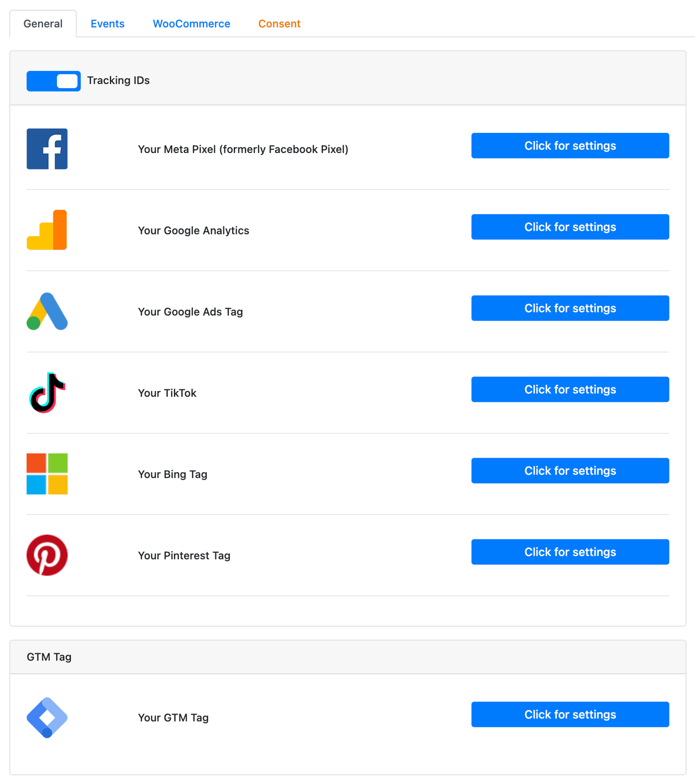Screen dimensions: 695x784
Task: Click the Google Ads logo icon
Action: coord(47,311)
